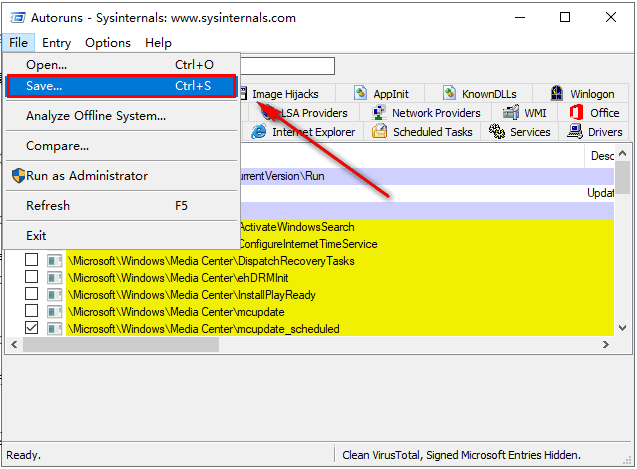
Task: Click the Winlogon tab icon
Action: [557, 93]
